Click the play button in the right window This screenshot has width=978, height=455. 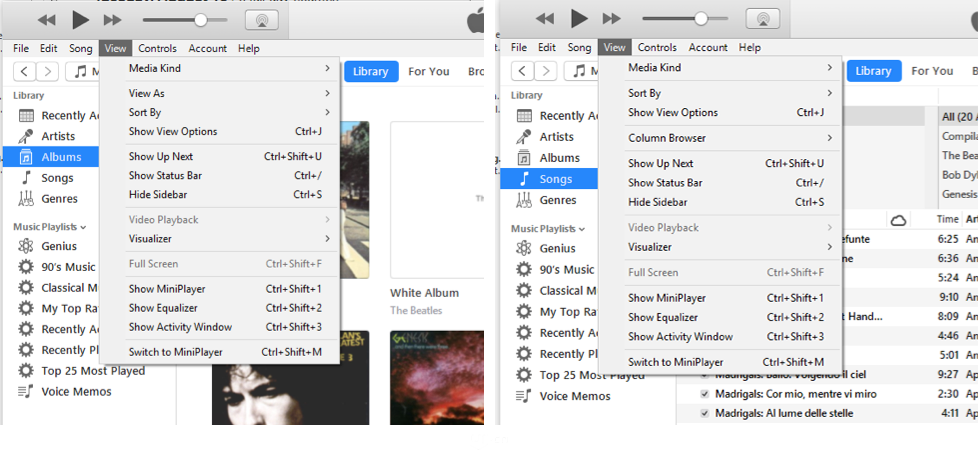point(579,19)
